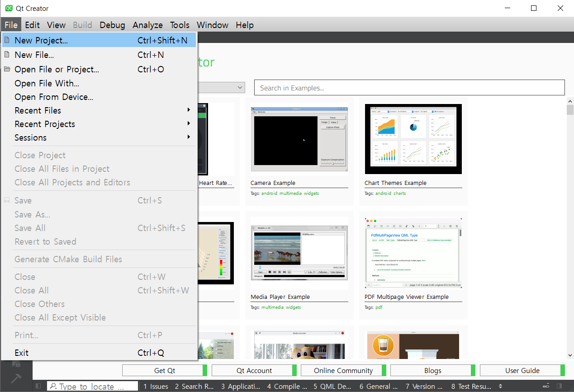574x392 pixels.
Task: Open the 5 QML Debugger pane
Action: (332, 386)
